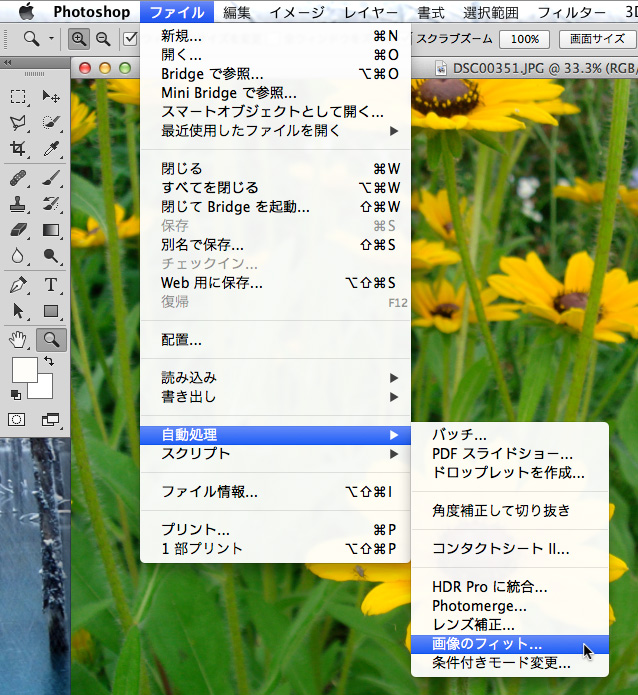The height and width of the screenshot is (695, 638).
Task: Click the 100% zoom button
Action: click(524, 39)
